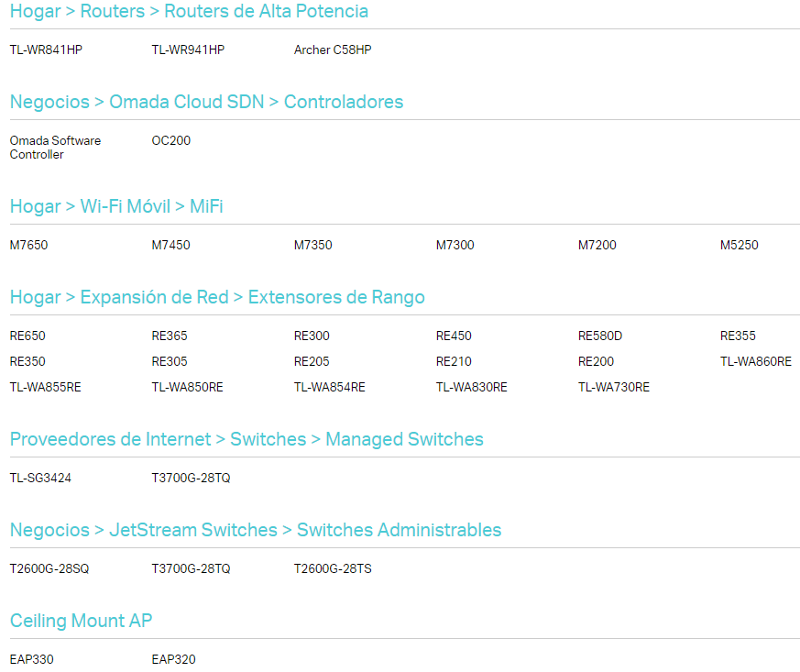Select the Omada Software Controller entry

pos(55,148)
